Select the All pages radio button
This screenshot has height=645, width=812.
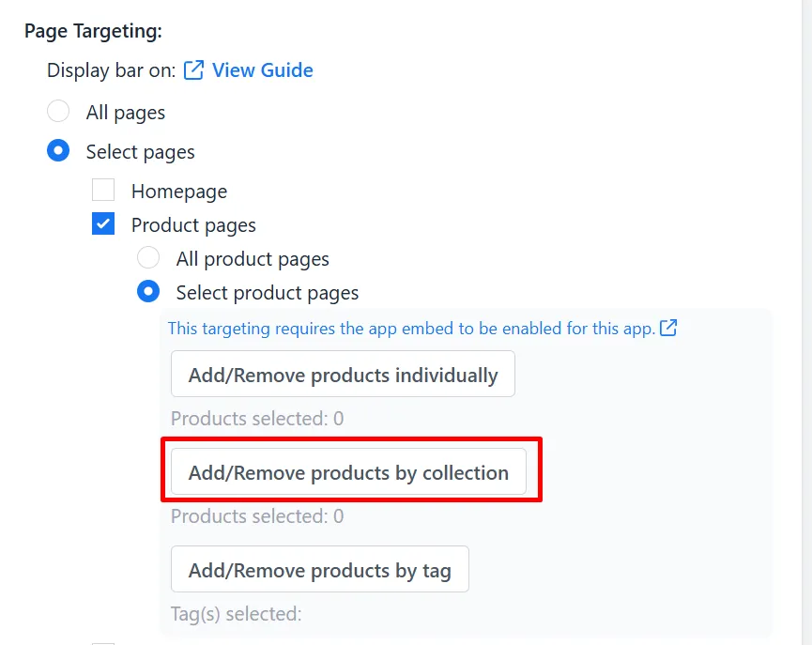pos(58,112)
